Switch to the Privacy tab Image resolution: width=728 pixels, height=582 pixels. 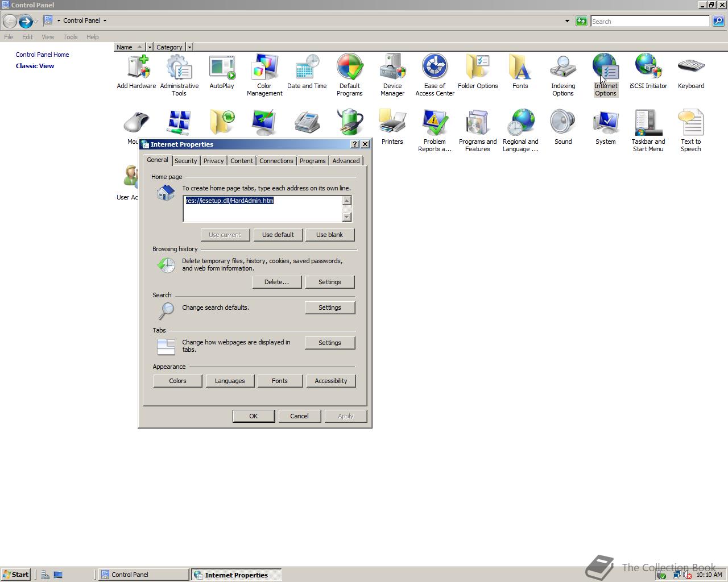[x=214, y=161]
